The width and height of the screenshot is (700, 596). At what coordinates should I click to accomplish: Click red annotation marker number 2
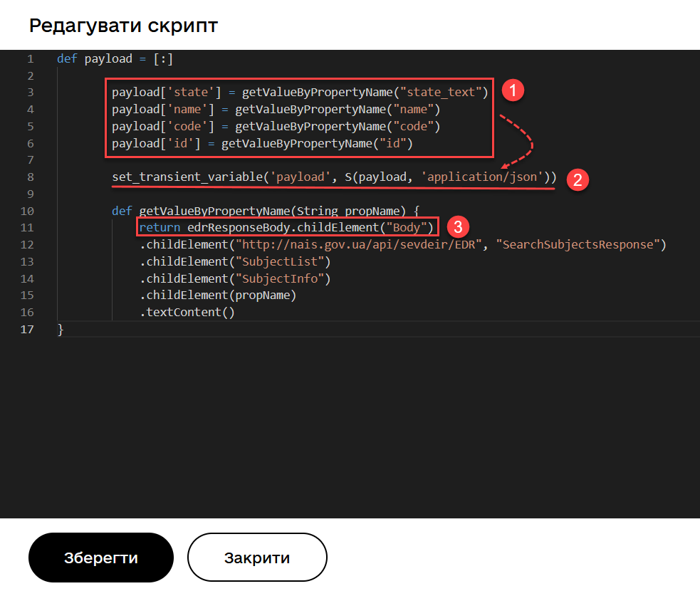578,179
